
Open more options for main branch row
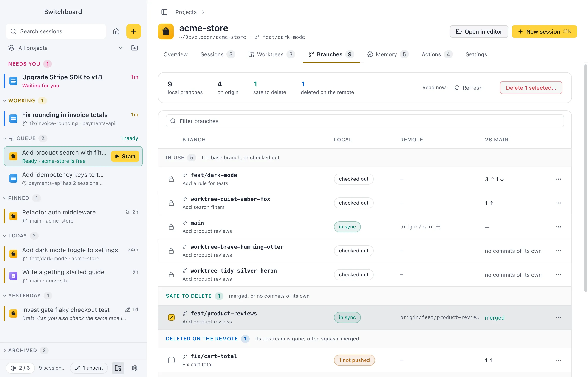[x=558, y=227]
